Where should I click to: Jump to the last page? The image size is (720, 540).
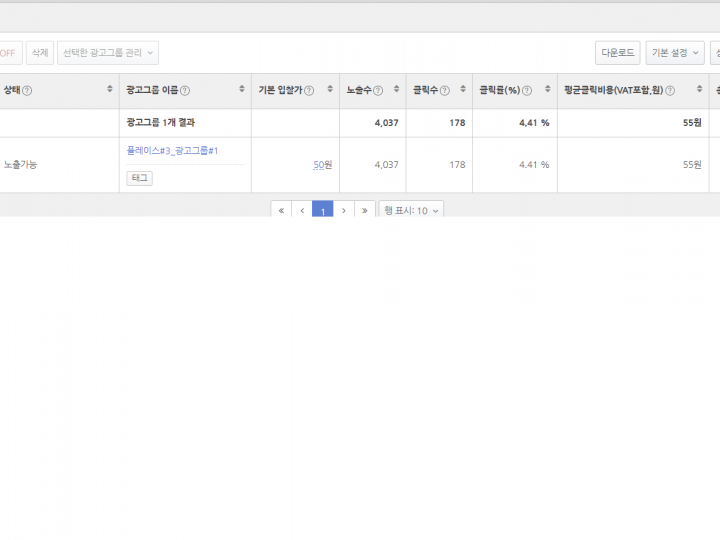364,211
